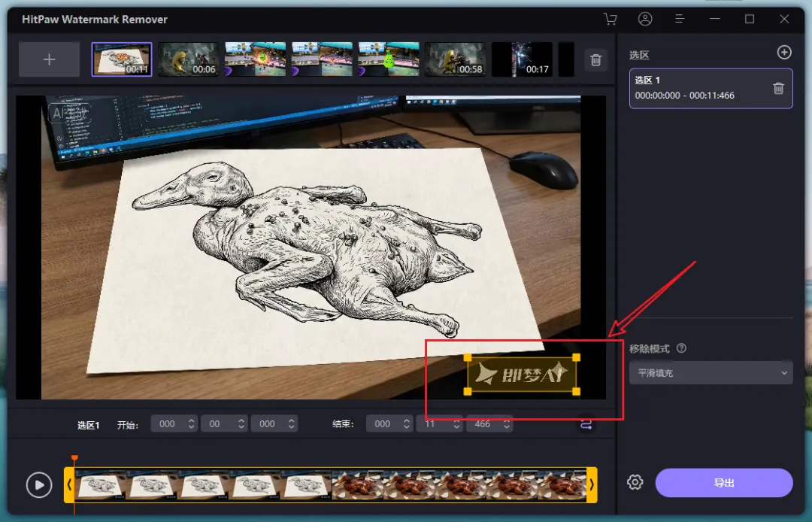Adjust stepper arrows of end milliseconds 466 field

[x=507, y=423]
